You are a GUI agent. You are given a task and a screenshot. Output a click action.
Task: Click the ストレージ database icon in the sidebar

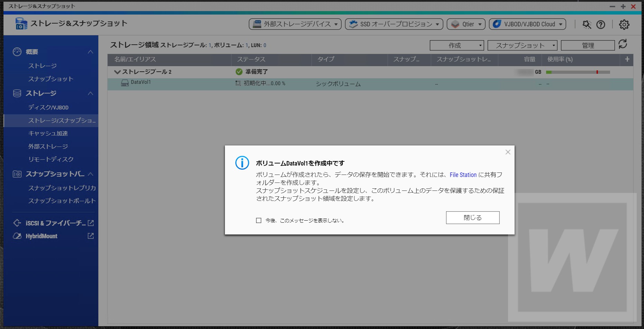click(x=17, y=93)
